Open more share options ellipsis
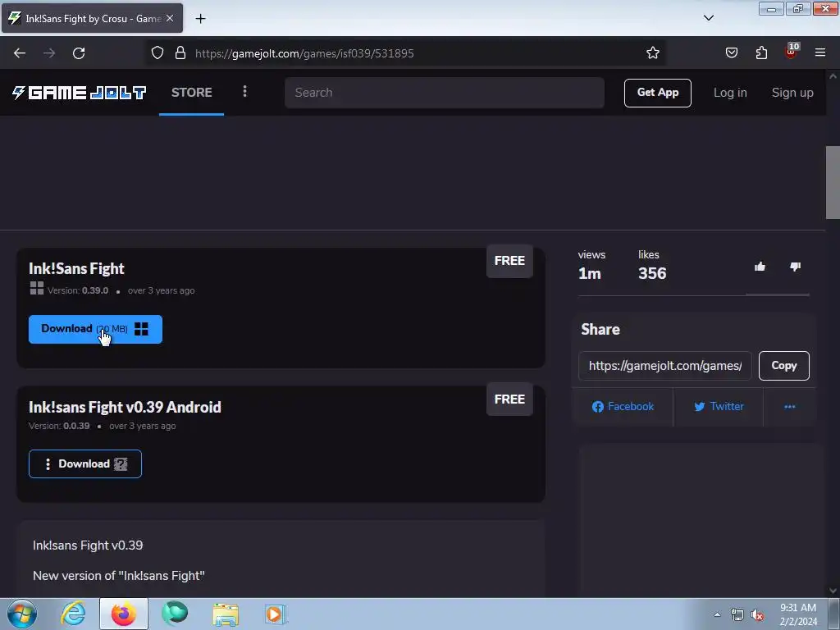840x630 pixels. (790, 407)
